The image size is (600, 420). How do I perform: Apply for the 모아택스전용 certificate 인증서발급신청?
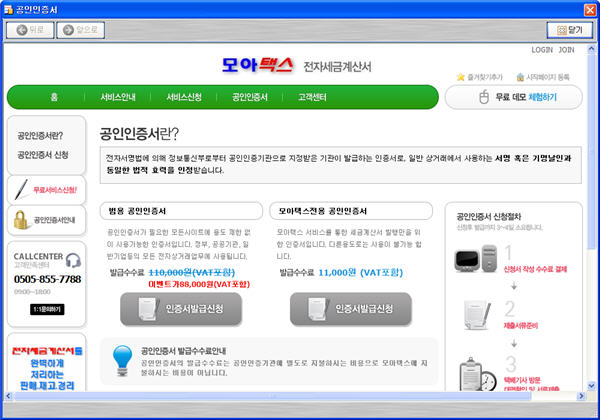[x=351, y=309]
